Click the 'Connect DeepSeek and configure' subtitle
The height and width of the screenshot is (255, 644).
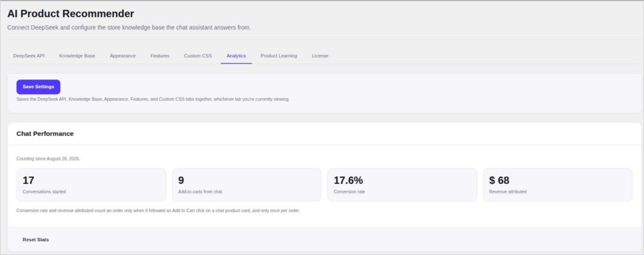pos(129,28)
